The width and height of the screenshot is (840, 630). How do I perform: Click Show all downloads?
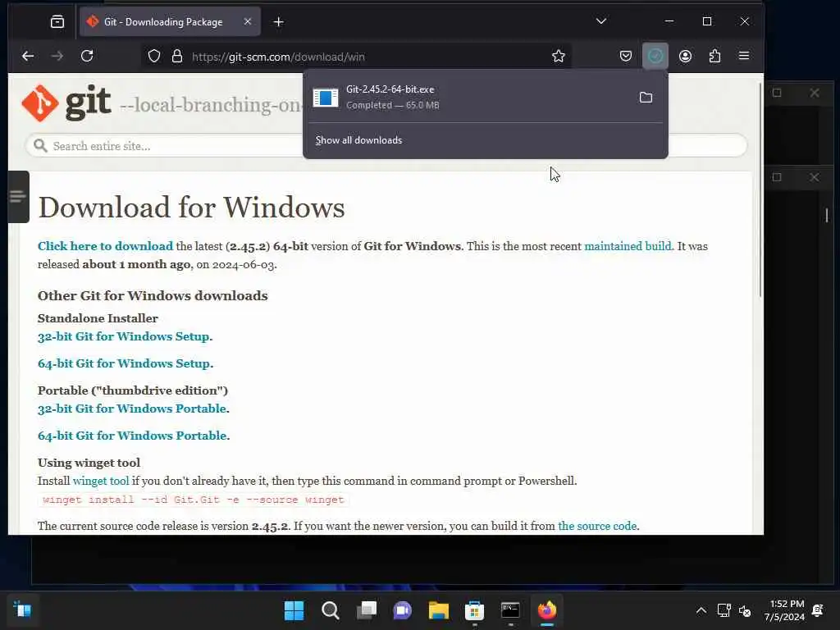pos(358,139)
